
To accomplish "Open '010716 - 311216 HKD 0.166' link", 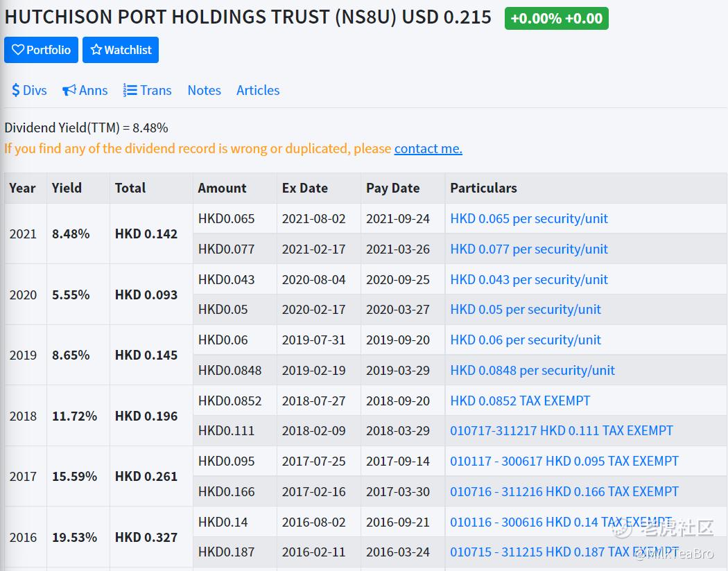I will 564,491.
